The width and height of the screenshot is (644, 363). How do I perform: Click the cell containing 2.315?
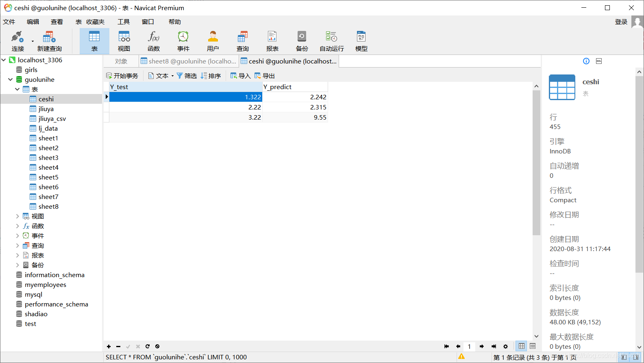click(295, 107)
